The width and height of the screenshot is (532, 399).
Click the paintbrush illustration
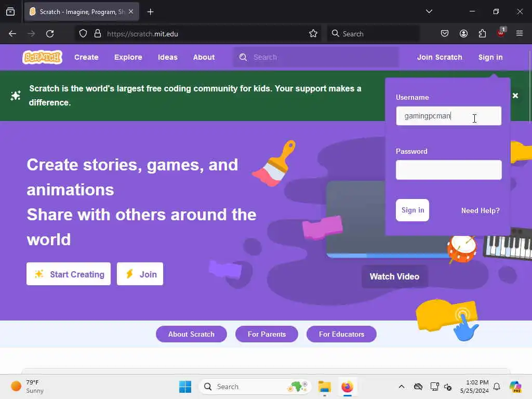point(274,163)
